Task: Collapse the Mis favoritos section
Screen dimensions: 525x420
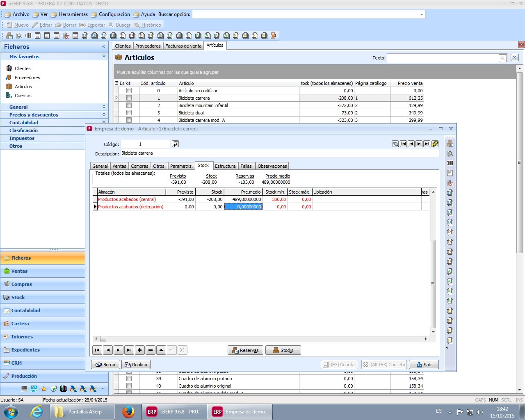Action: (104, 56)
